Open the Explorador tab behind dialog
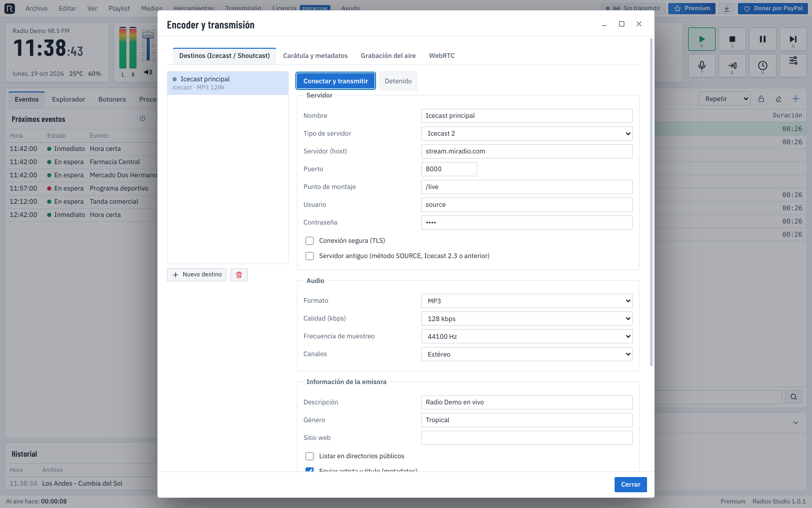 69,100
